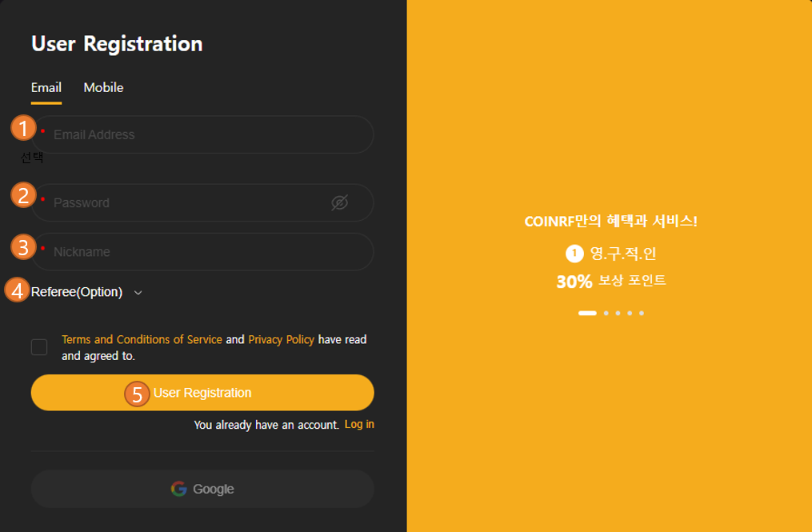This screenshot has width=812, height=532.
Task: Open Terms and Conditions of Service link
Action: 142,339
